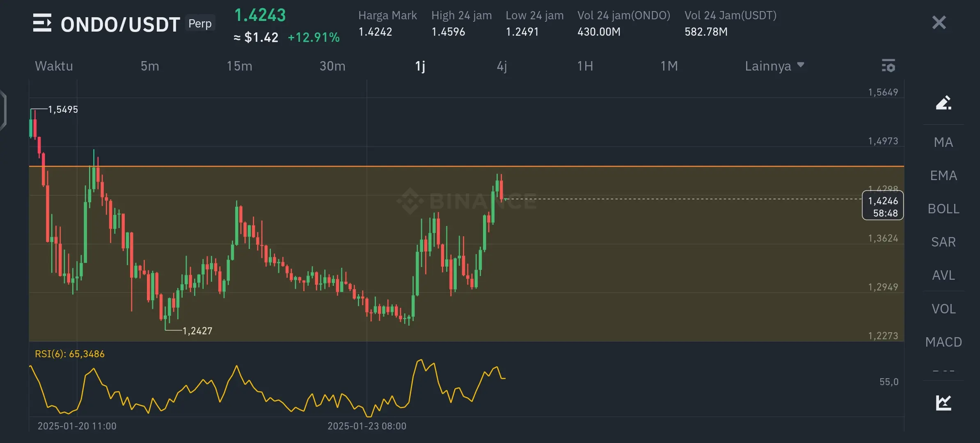
Task: Toggle the VOL sub-indicator
Action: click(943, 309)
